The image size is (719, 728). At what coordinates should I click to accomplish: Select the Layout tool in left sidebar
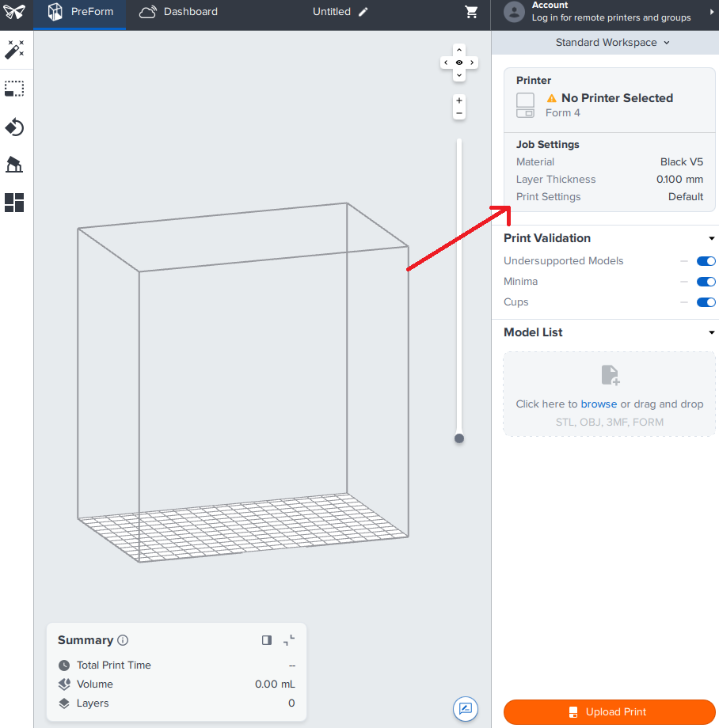(x=14, y=203)
